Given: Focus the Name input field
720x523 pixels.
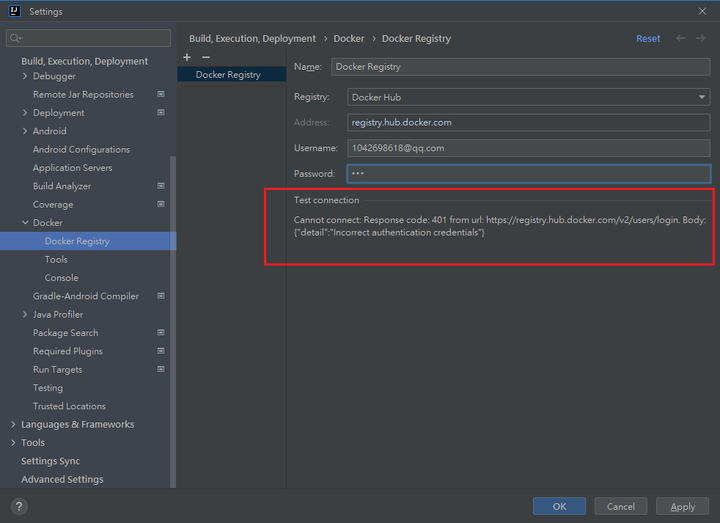Looking at the screenshot, I should (521, 67).
